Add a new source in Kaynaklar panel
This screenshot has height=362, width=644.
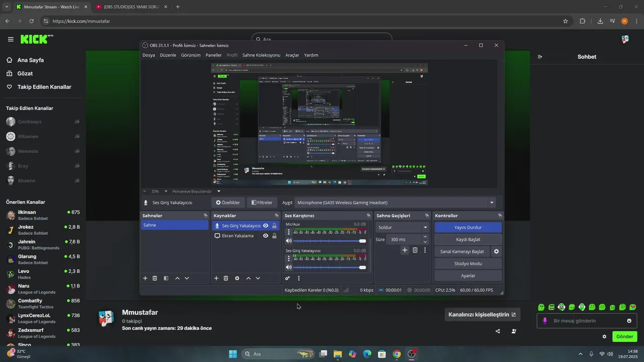pos(216,278)
